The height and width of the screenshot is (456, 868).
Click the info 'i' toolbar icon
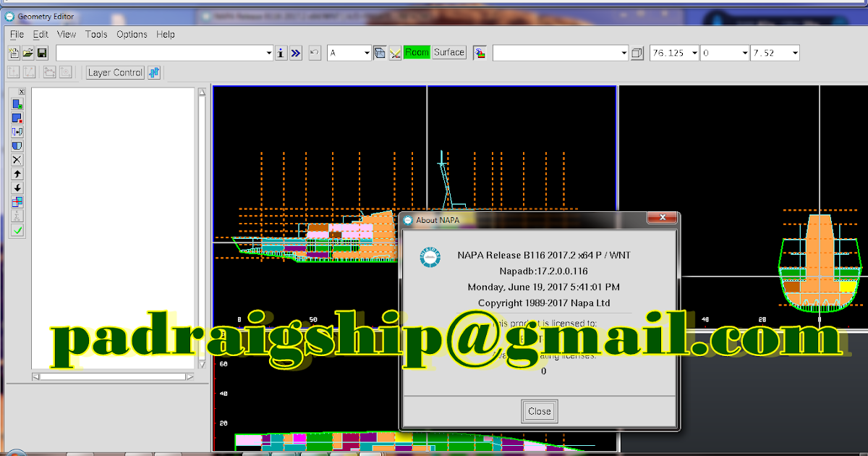coord(281,53)
